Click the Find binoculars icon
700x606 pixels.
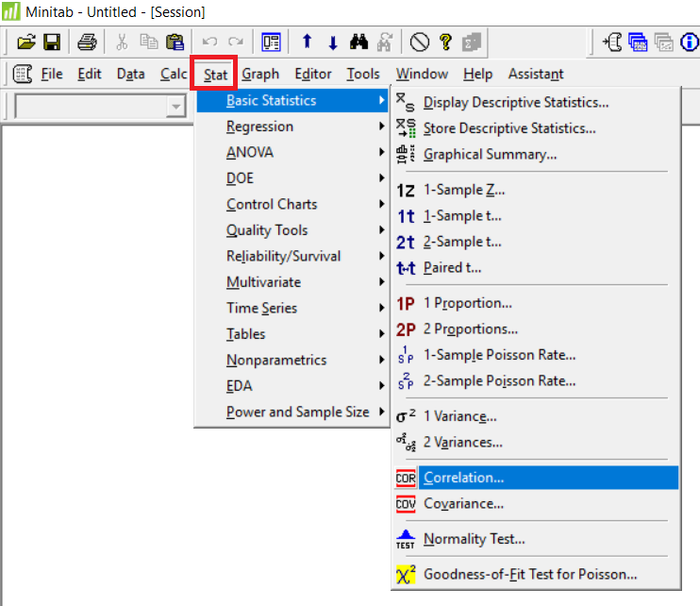(x=358, y=42)
